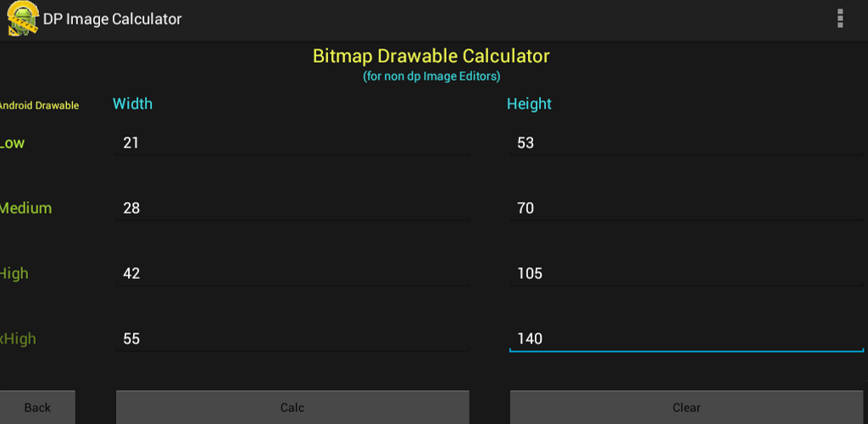Click the DP Image Calculator title text
Viewport: 868px width, 424px height.
point(113,19)
